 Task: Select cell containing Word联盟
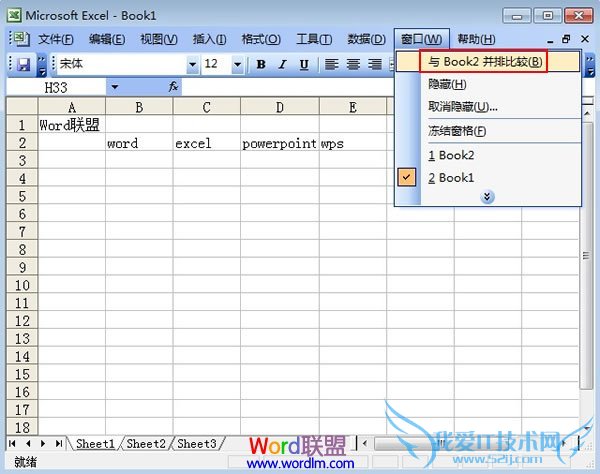pyautogui.click(x=72, y=125)
